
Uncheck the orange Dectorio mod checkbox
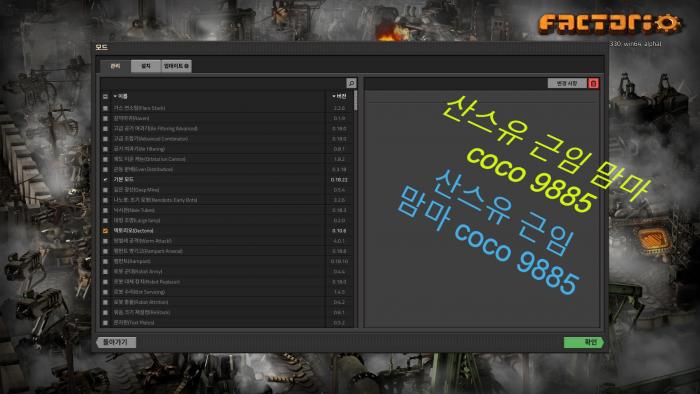(105, 231)
